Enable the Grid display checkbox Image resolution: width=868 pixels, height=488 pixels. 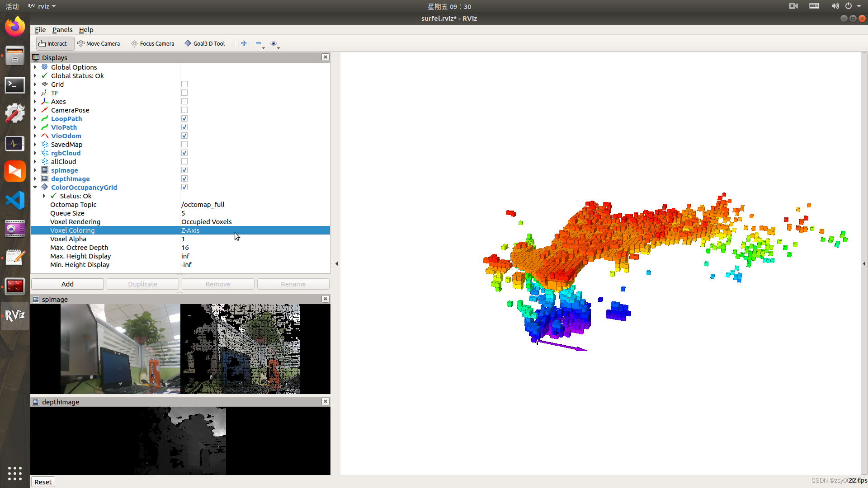point(184,84)
